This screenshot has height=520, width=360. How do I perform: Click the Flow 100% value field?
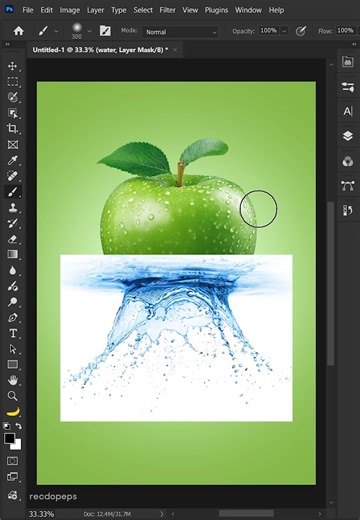[345, 31]
